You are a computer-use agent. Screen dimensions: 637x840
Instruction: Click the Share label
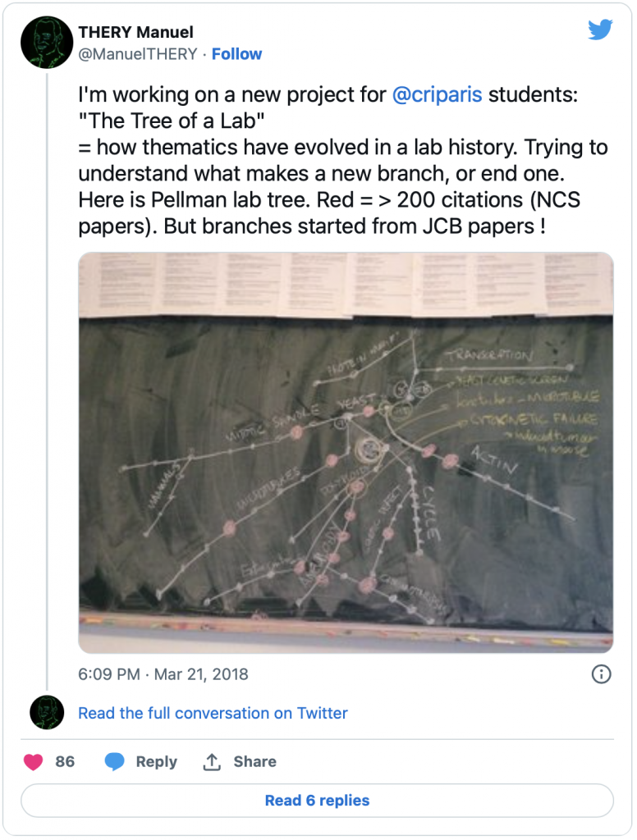click(254, 762)
